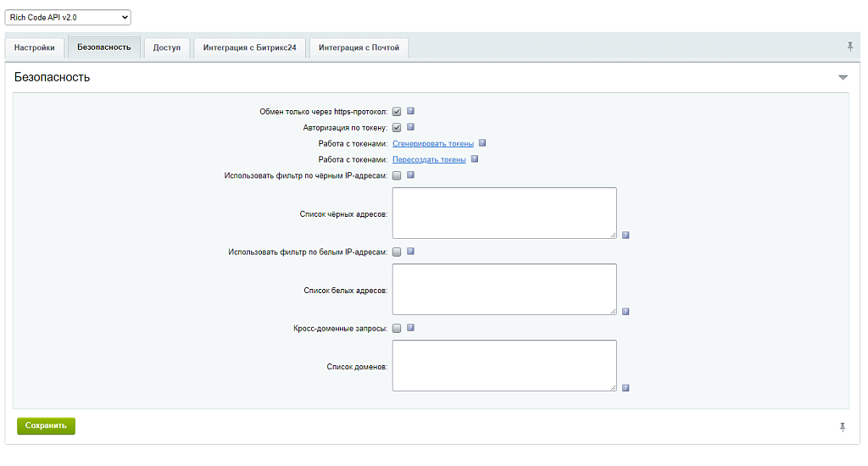Uncheck Авторизация по токену checkbox
Screen dimensions: 868x466
point(397,128)
